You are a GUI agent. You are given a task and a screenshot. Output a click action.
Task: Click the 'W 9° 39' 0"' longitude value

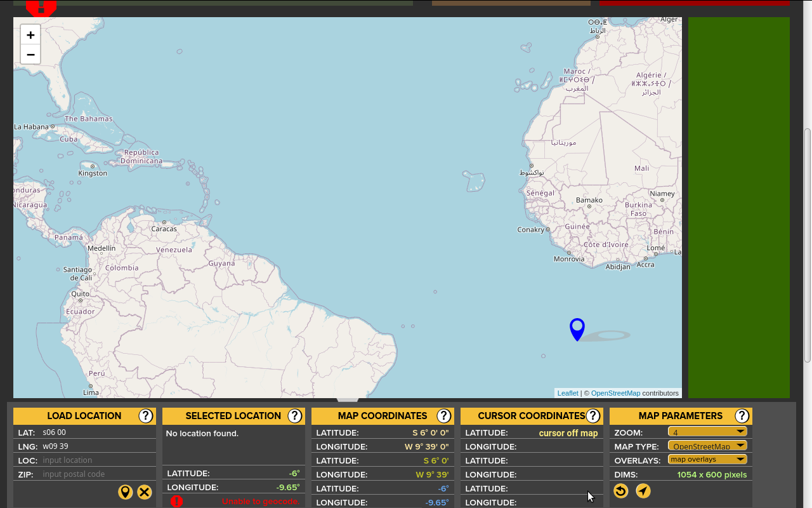(x=426, y=447)
